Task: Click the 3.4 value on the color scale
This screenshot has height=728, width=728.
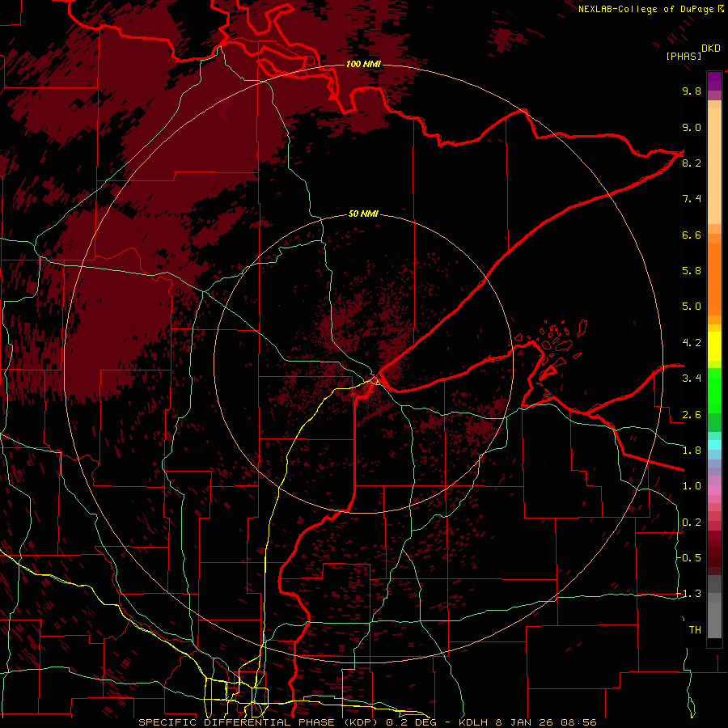Action: 692,379
